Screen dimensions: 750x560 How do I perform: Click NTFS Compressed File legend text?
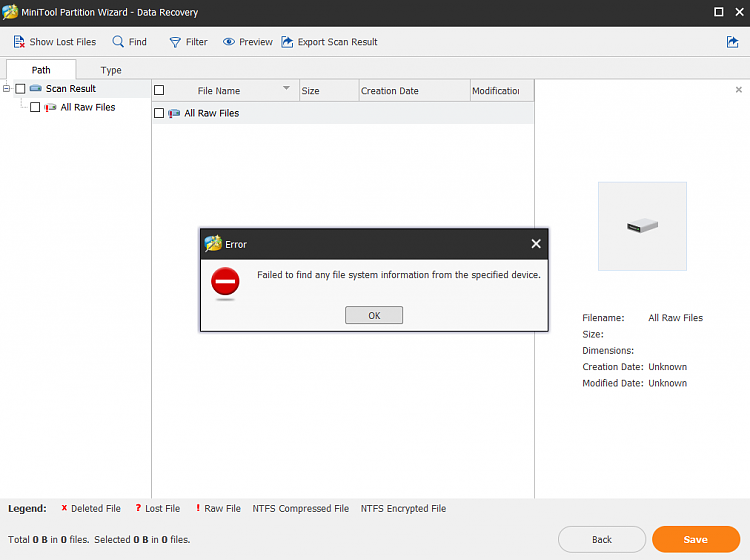301,508
